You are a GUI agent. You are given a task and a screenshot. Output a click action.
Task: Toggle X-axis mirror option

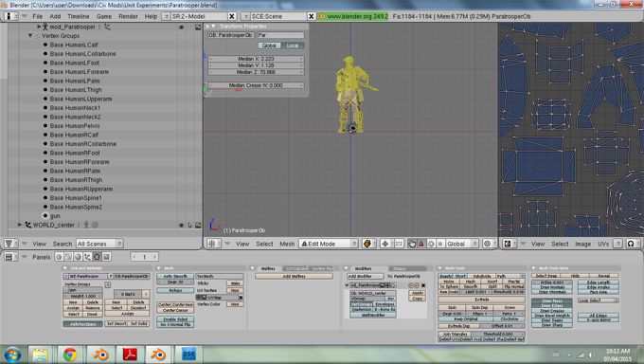(x=598, y=319)
